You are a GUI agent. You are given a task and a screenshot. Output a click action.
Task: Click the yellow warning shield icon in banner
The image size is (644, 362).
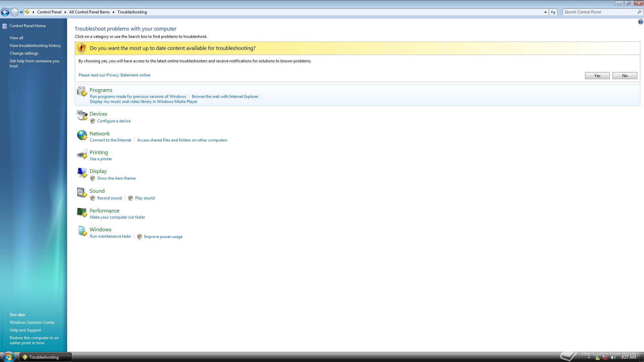(x=81, y=48)
